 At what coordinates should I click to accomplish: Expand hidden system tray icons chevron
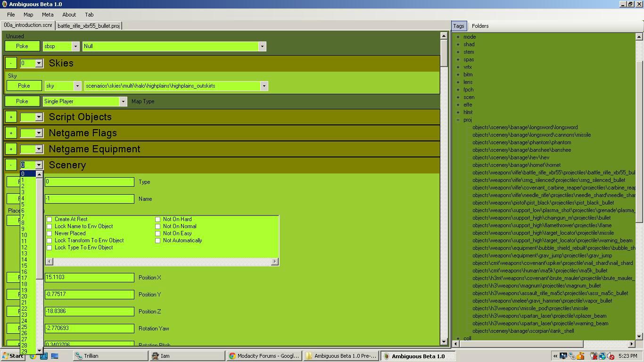[555, 356]
